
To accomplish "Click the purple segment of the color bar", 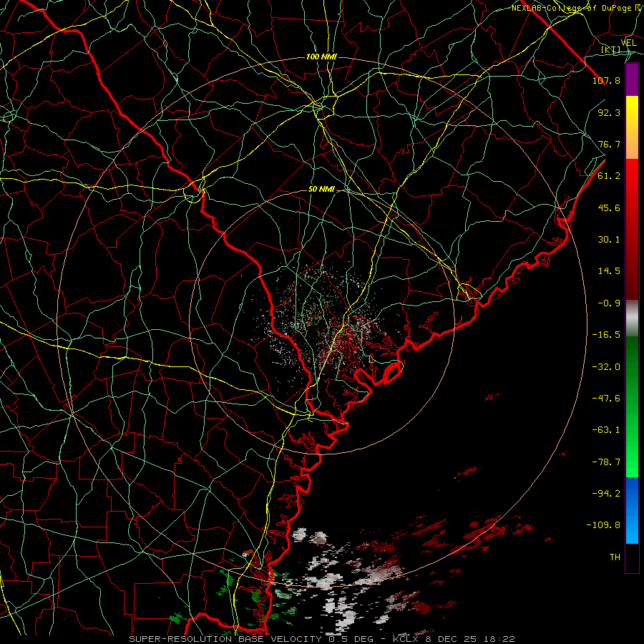I will (x=632, y=79).
